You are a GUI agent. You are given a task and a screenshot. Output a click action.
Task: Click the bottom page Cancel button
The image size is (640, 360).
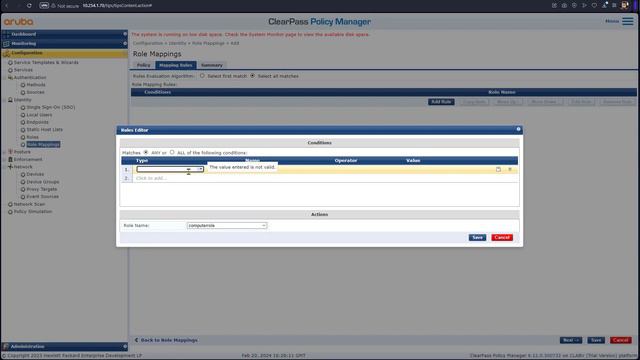coord(620,340)
